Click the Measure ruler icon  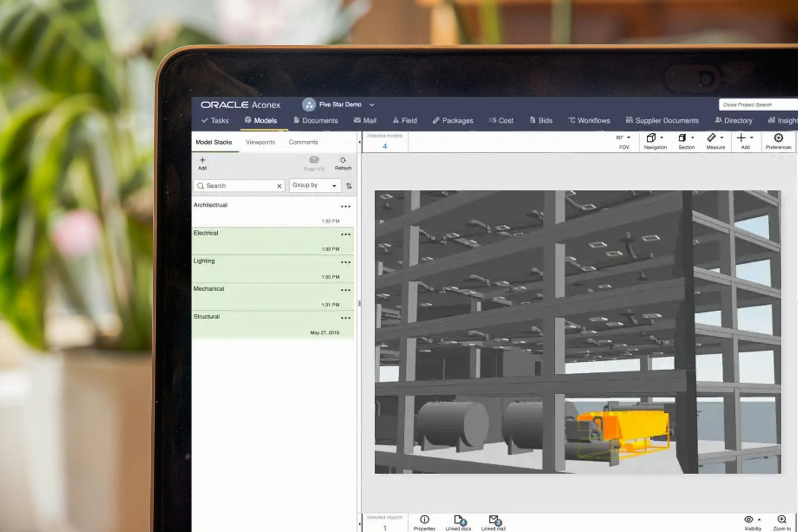pyautogui.click(x=712, y=137)
